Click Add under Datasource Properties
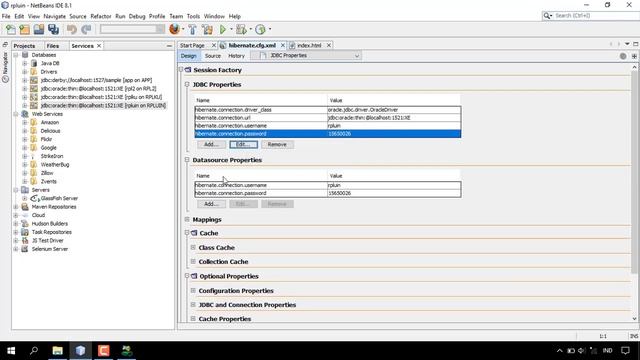 (x=211, y=204)
